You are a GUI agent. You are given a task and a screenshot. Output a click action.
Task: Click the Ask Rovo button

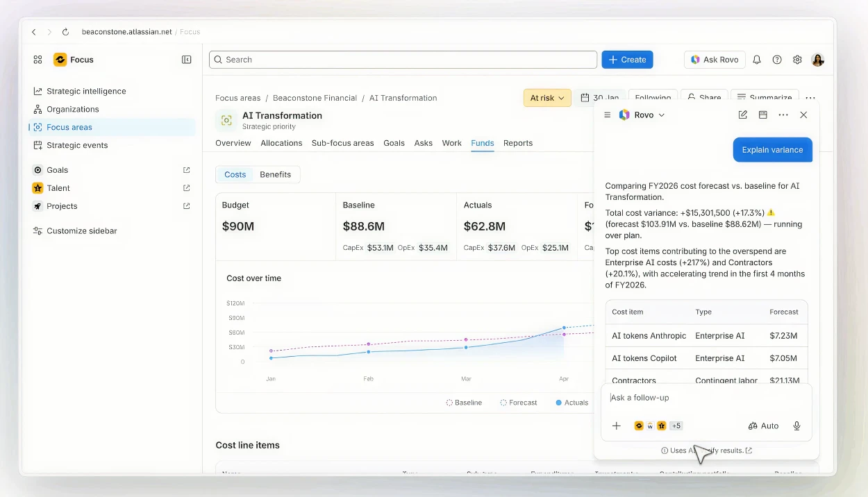point(715,60)
